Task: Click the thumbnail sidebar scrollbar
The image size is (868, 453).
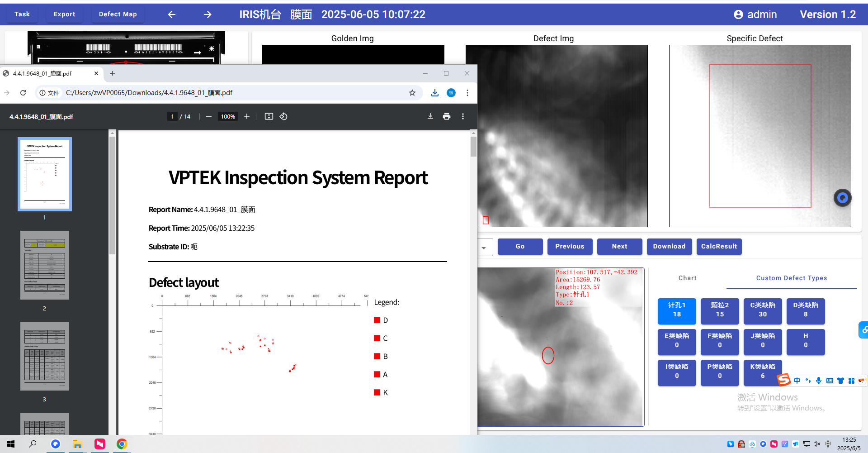Action: (112, 195)
